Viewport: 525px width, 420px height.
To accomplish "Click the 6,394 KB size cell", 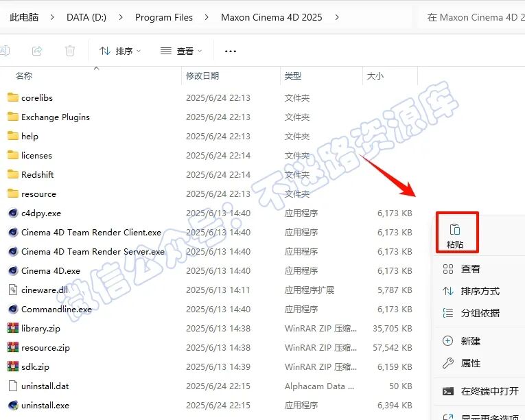I will (395, 406).
